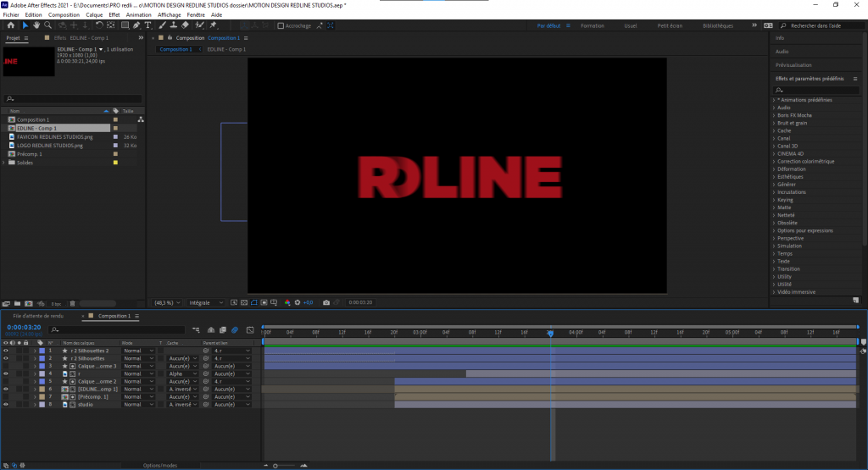Viewport: 868px width, 470px height.
Task: Toggle motion blur for composition
Action: (x=235, y=329)
